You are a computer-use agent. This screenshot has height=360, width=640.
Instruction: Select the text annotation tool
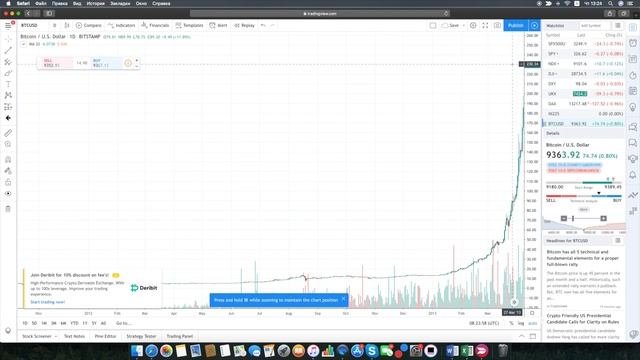8,84
